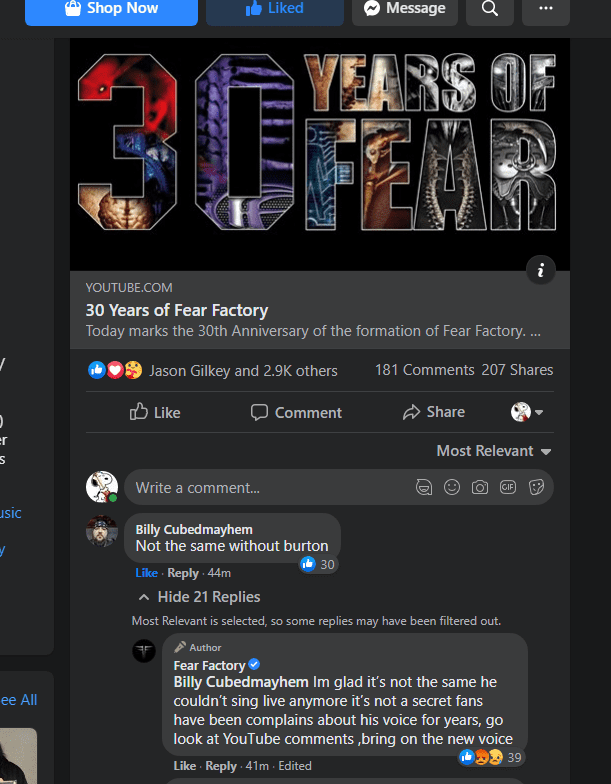Open the 181 Comments link
Image resolution: width=611 pixels, height=784 pixels.
point(424,370)
